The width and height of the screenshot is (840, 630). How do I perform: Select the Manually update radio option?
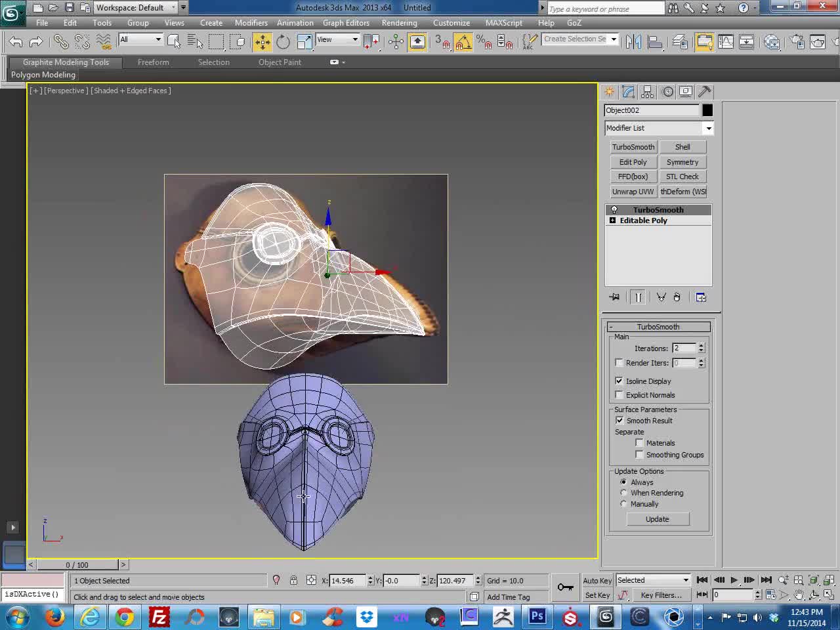[x=623, y=504]
